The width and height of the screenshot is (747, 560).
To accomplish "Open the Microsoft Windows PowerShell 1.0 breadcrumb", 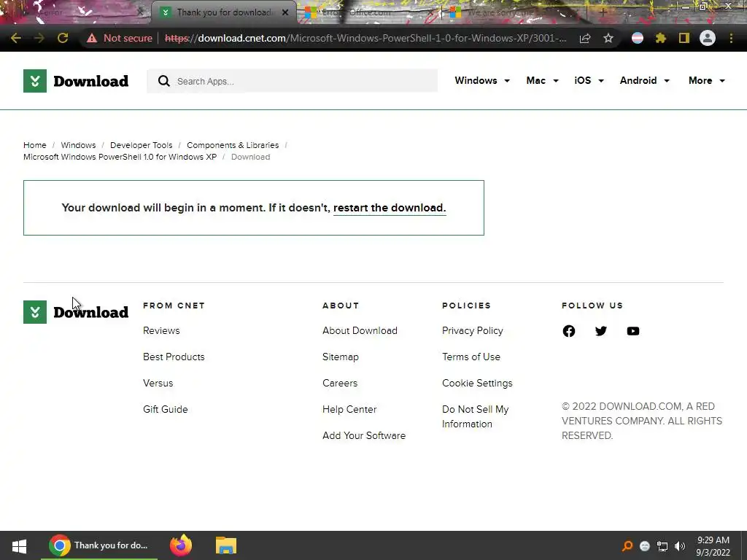I will 120,157.
